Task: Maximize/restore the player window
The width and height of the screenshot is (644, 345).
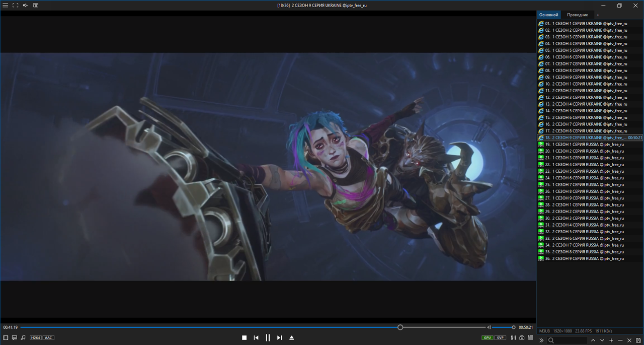Action: click(x=619, y=5)
